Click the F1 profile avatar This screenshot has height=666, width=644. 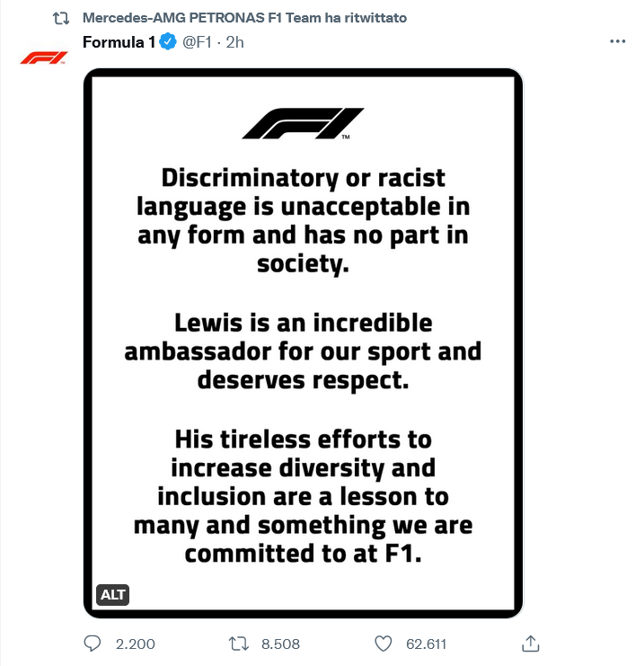tap(43, 58)
